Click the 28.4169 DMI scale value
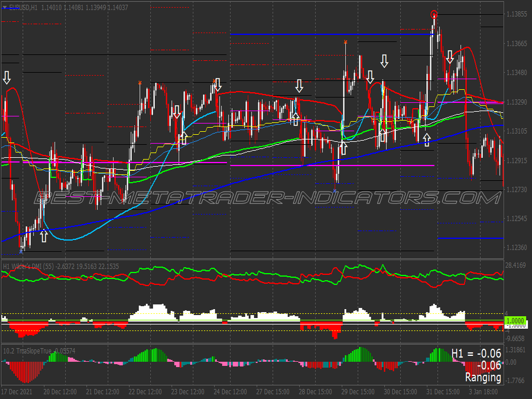This screenshot has height=399, width=532. tap(515, 265)
